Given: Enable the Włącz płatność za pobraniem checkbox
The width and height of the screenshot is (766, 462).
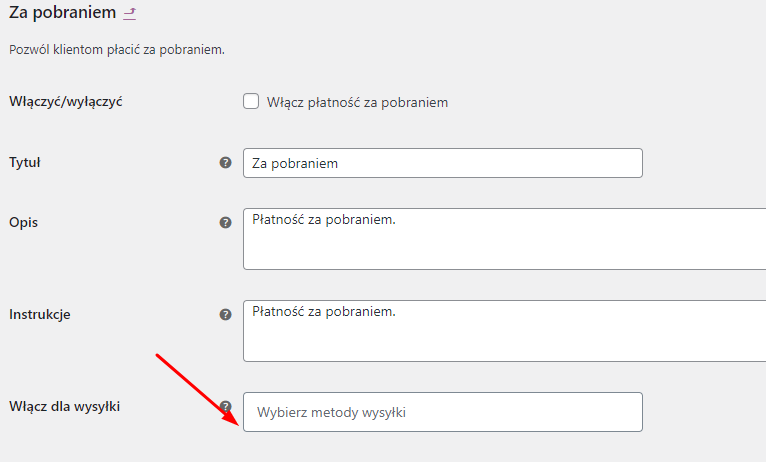Looking at the screenshot, I should coord(251,102).
